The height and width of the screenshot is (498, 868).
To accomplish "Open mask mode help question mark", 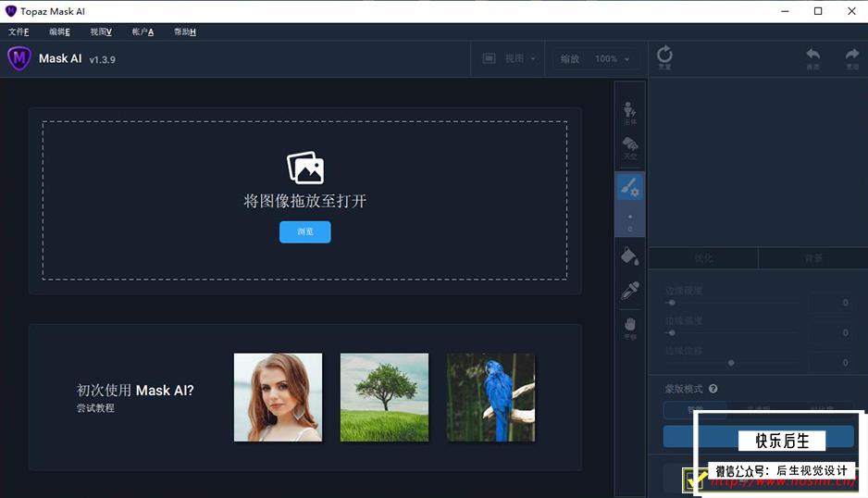I will pyautogui.click(x=713, y=389).
